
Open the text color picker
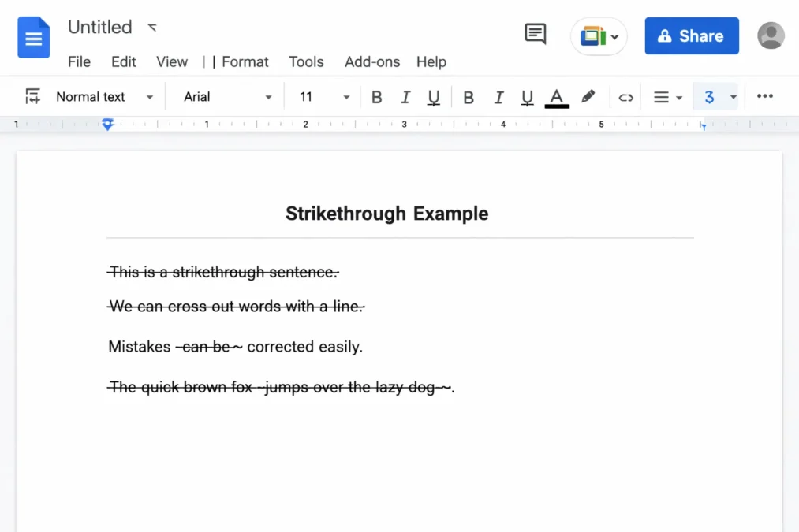point(556,96)
